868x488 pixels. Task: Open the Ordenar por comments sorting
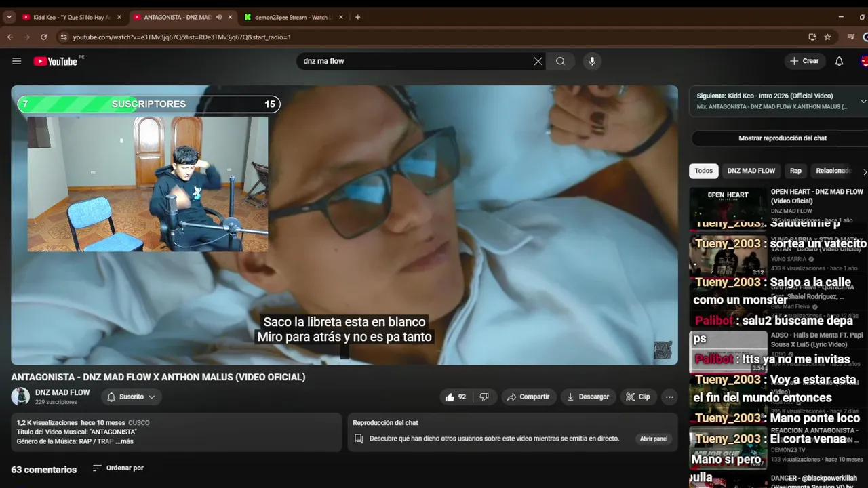pos(118,468)
